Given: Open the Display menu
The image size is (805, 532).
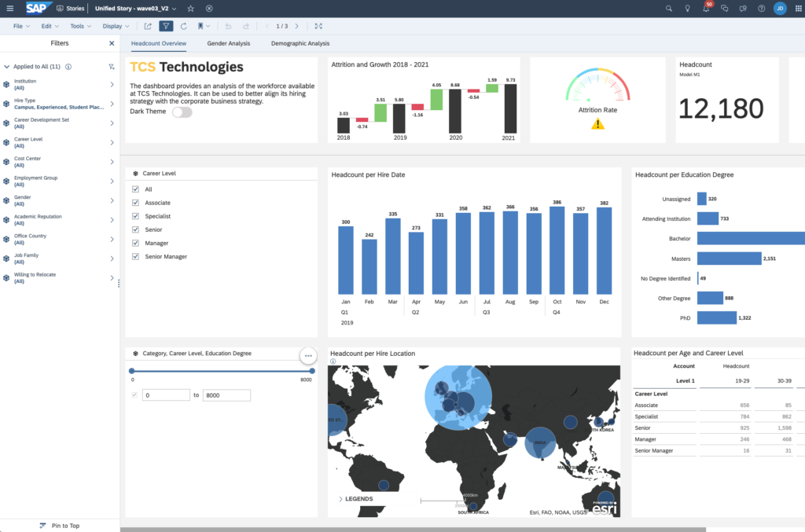Looking at the screenshot, I should coord(116,26).
